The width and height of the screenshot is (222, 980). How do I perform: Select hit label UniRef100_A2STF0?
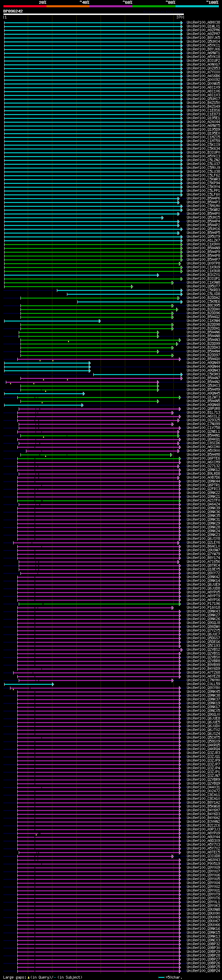pos(203,500)
